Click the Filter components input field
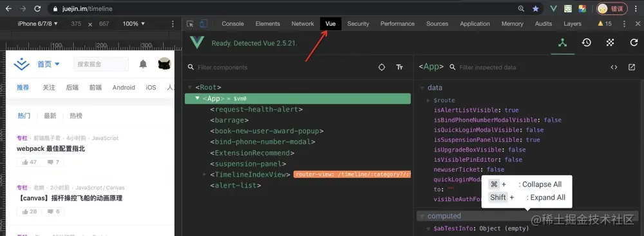Image resolution: width=644 pixels, height=236 pixels. tap(283, 67)
